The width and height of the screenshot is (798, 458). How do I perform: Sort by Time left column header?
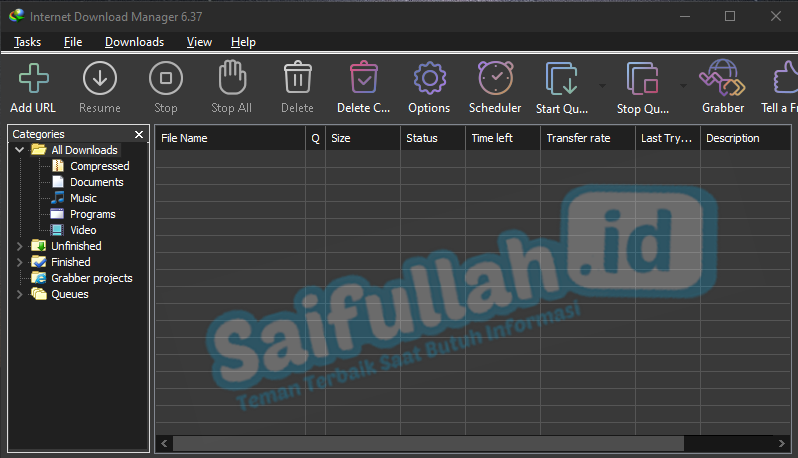(x=503, y=138)
